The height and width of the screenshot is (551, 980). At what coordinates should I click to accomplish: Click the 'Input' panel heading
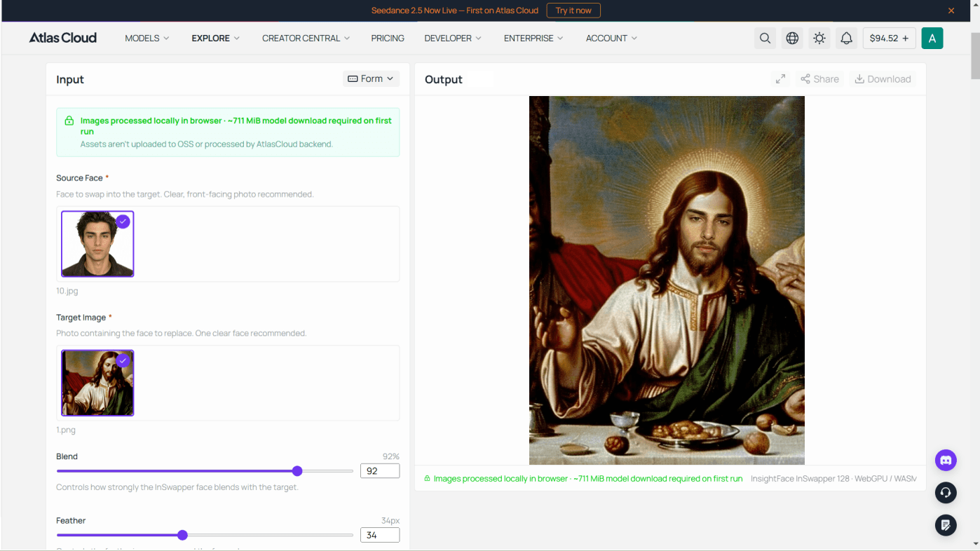click(70, 79)
